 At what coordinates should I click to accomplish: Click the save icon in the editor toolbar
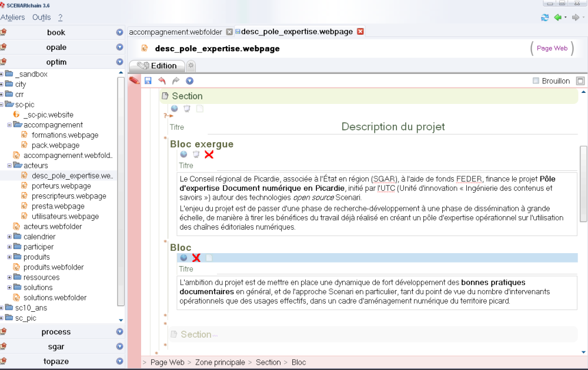[148, 81]
